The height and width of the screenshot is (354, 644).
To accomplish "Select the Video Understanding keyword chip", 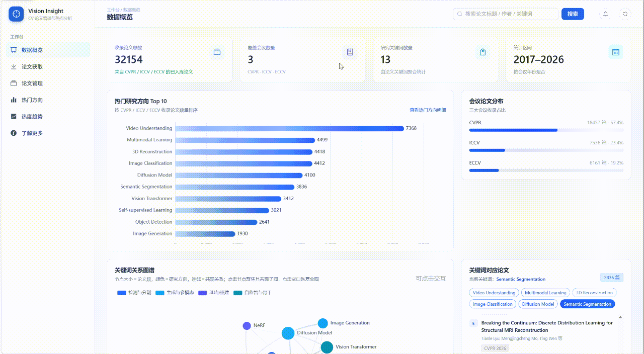I will point(494,293).
